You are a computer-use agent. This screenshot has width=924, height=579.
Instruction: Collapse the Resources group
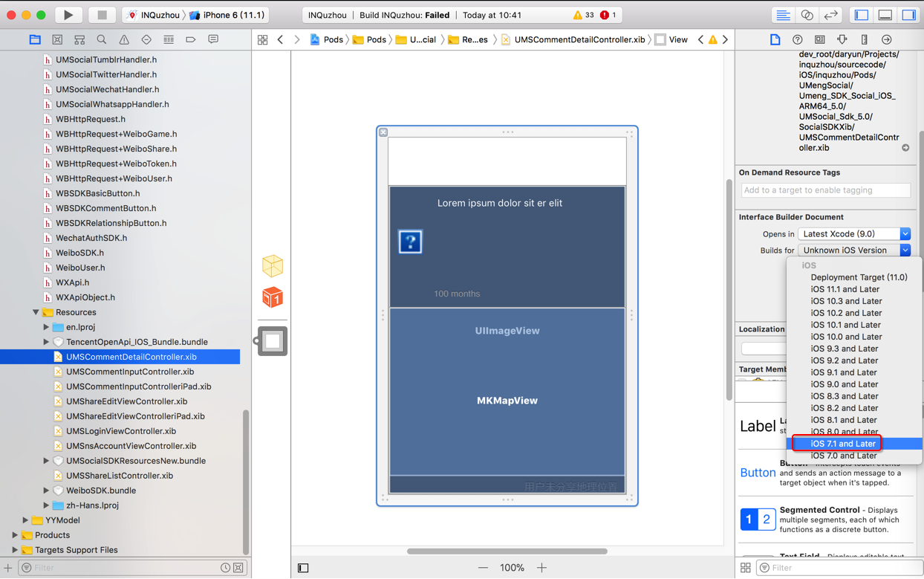[x=36, y=312]
